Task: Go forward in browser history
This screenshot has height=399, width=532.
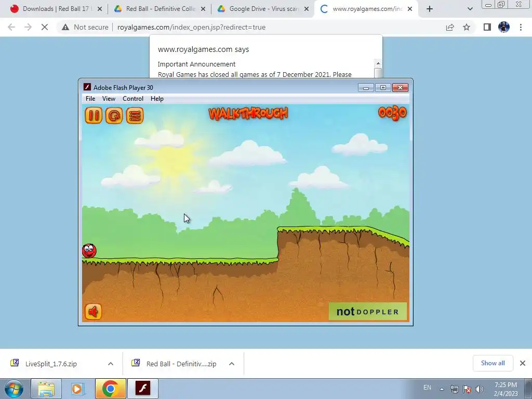Action: pyautogui.click(x=28, y=27)
